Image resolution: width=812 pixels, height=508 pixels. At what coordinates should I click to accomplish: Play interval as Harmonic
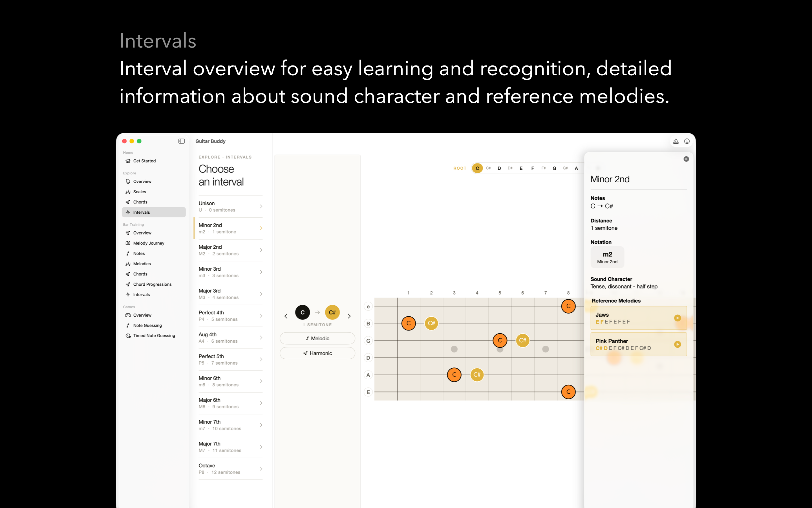(317, 353)
